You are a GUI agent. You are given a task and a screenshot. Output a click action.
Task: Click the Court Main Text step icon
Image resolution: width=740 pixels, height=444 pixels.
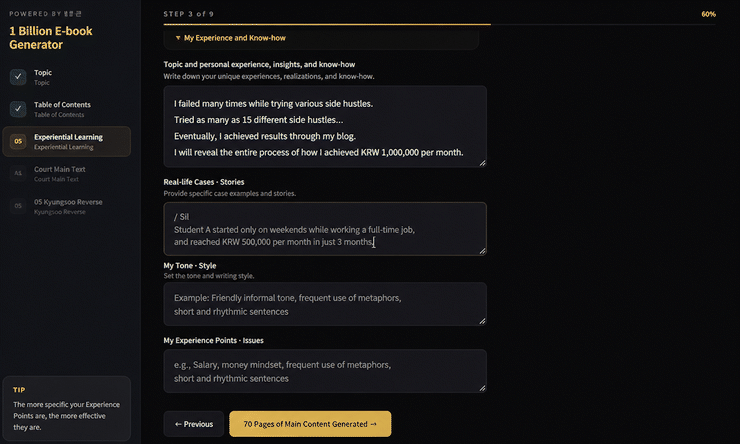point(18,173)
